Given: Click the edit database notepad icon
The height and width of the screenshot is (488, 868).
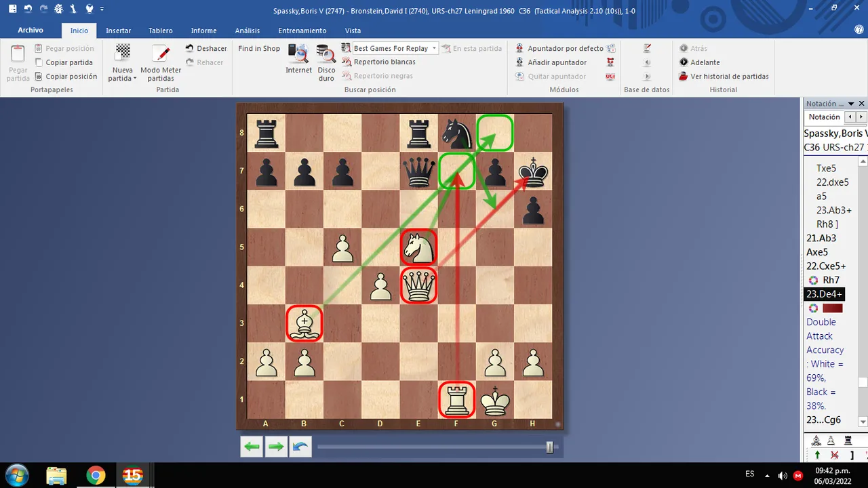Looking at the screenshot, I should (647, 48).
